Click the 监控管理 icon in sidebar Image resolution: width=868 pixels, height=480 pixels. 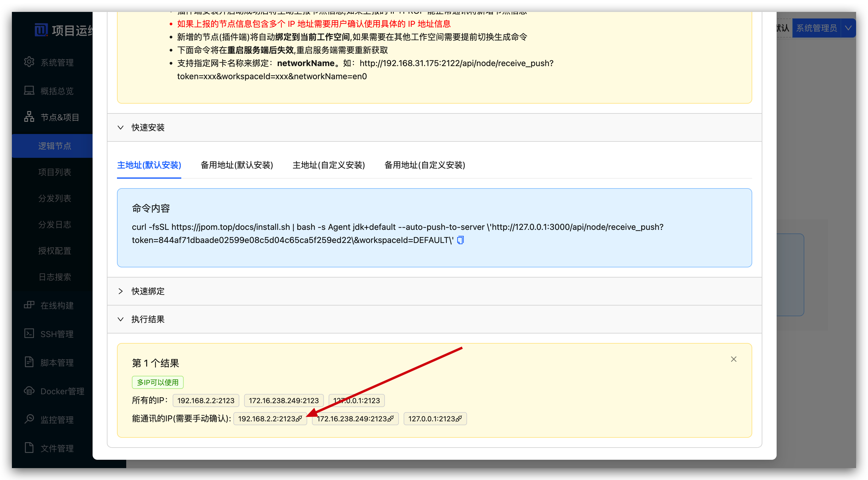[x=29, y=419]
